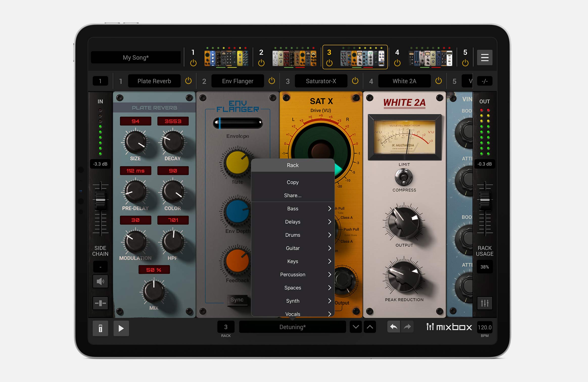Open the Saturator-X slot selector
This screenshot has height=382, width=588.
[x=321, y=81]
